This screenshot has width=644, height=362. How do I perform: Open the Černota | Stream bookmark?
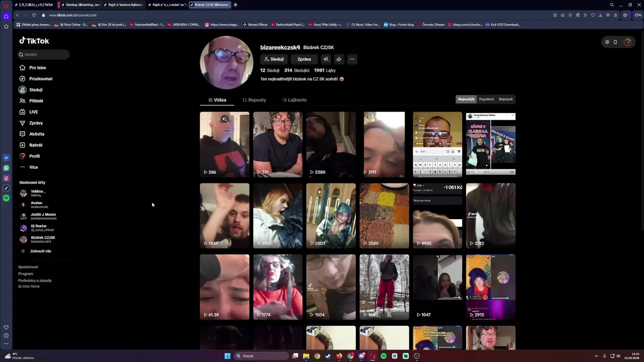tap(431, 24)
